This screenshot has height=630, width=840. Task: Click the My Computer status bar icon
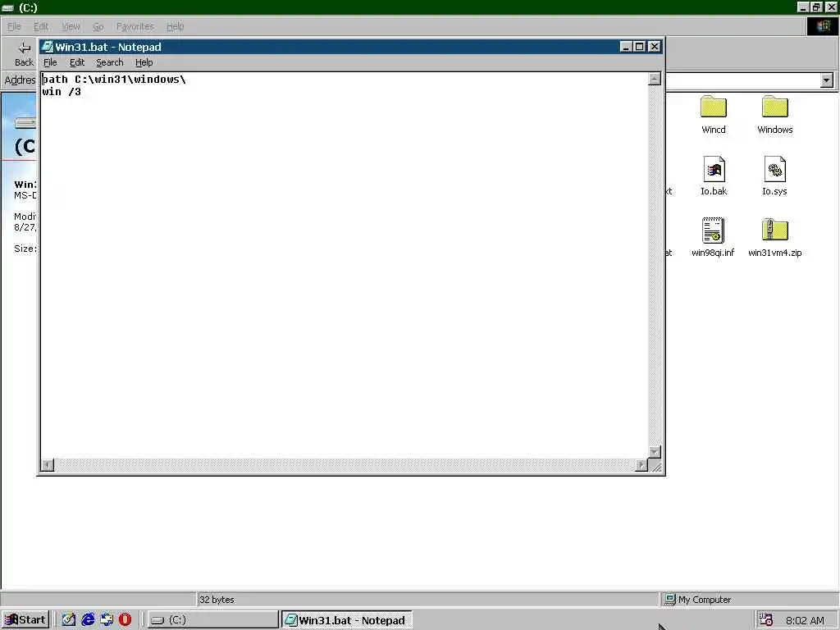tap(669, 600)
